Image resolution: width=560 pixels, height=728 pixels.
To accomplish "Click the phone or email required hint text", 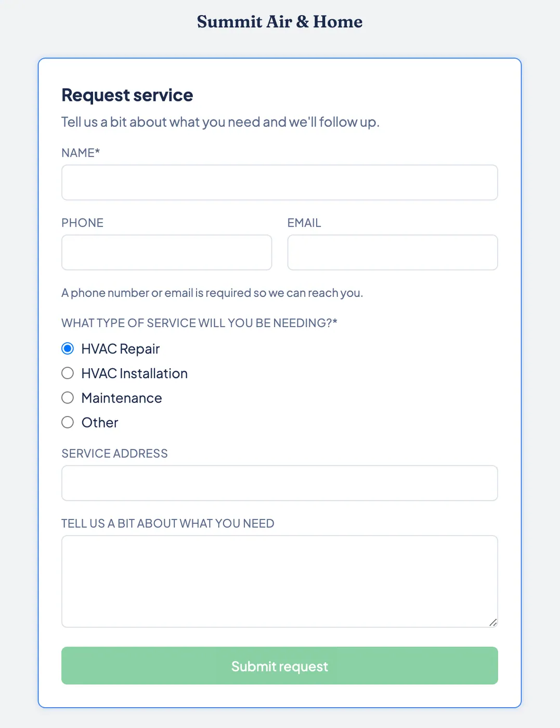I will 212,293.
